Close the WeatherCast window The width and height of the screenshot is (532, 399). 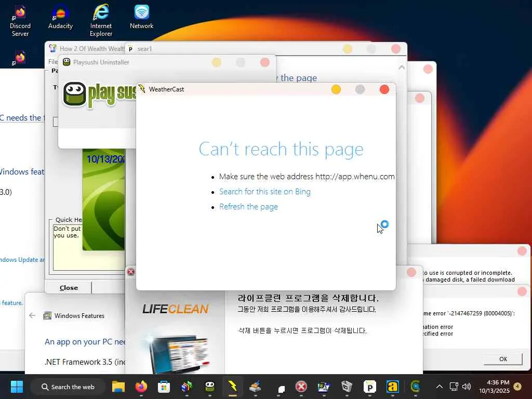pos(384,89)
